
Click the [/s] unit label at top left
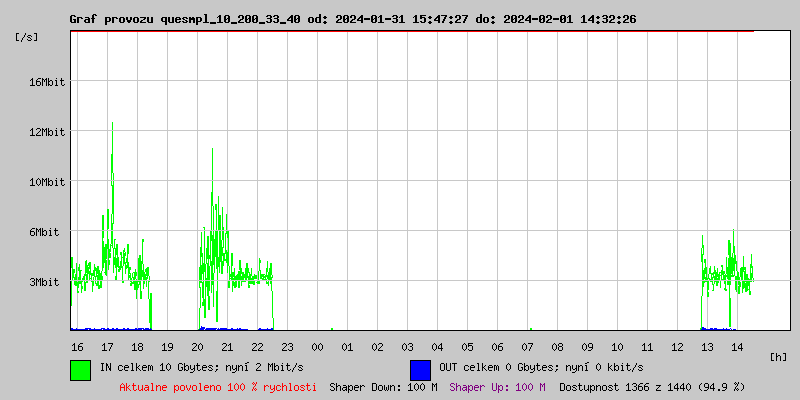pyautogui.click(x=27, y=37)
